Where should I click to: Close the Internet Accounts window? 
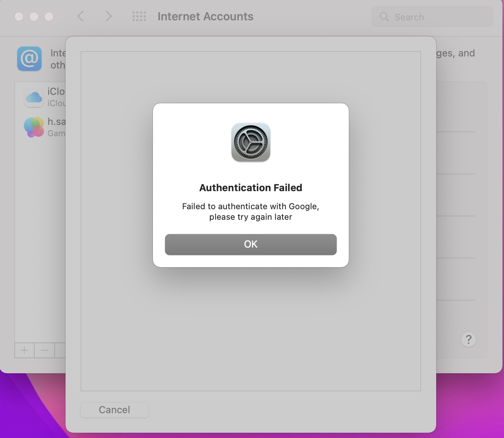coord(19,17)
